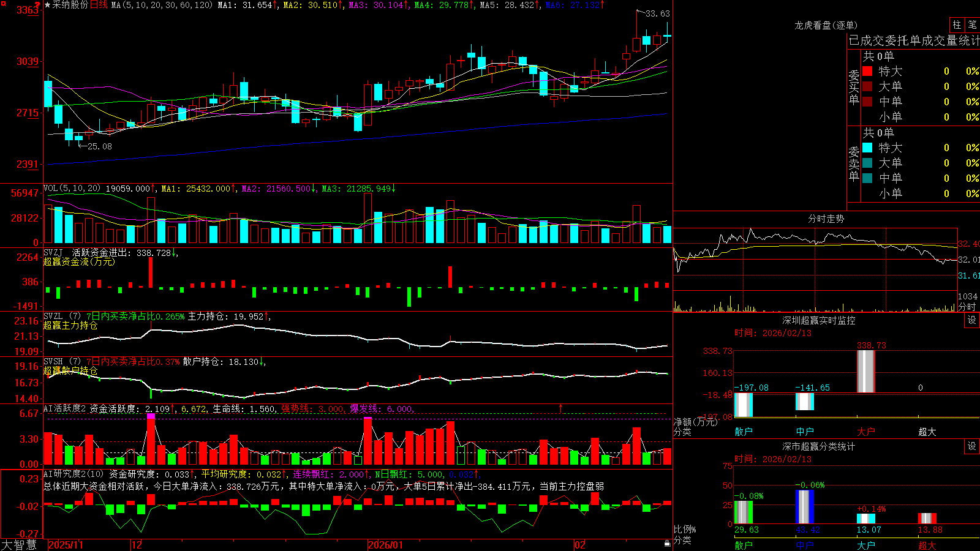Click the 深圳超赢实时监控 panel title
Image resolution: width=980 pixels, height=551 pixels.
pos(818,320)
